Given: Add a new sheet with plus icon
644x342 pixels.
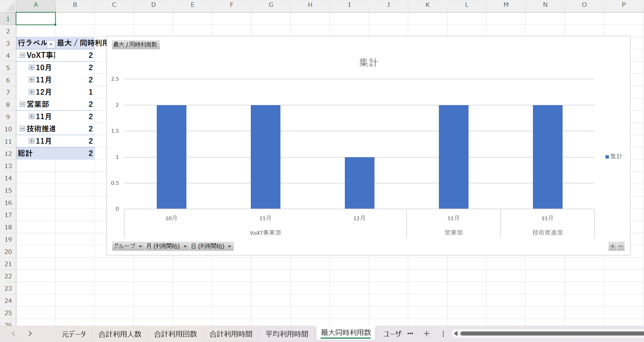Looking at the screenshot, I should (426, 333).
